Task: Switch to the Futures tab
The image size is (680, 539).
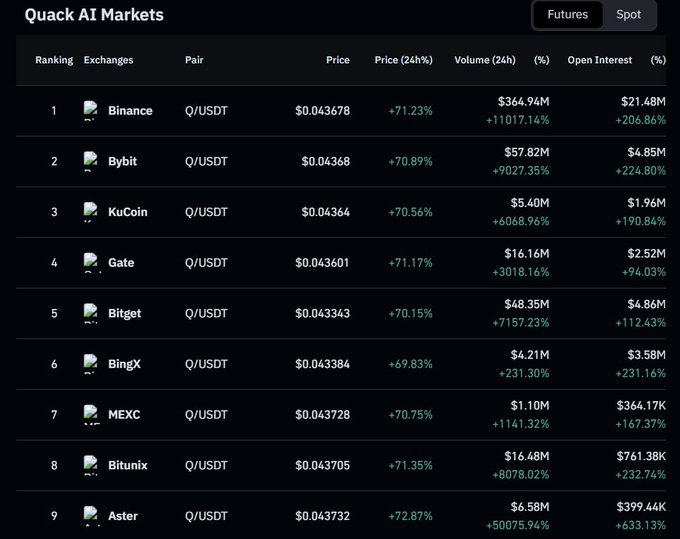Action: tap(567, 15)
